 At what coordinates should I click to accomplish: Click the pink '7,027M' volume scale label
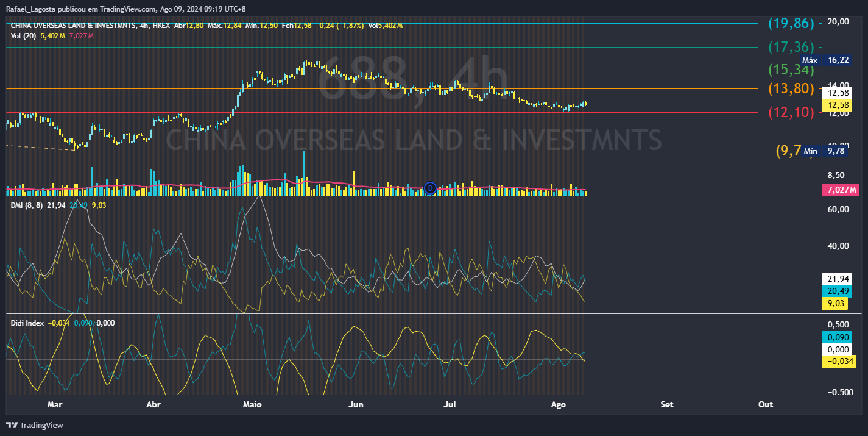840,190
